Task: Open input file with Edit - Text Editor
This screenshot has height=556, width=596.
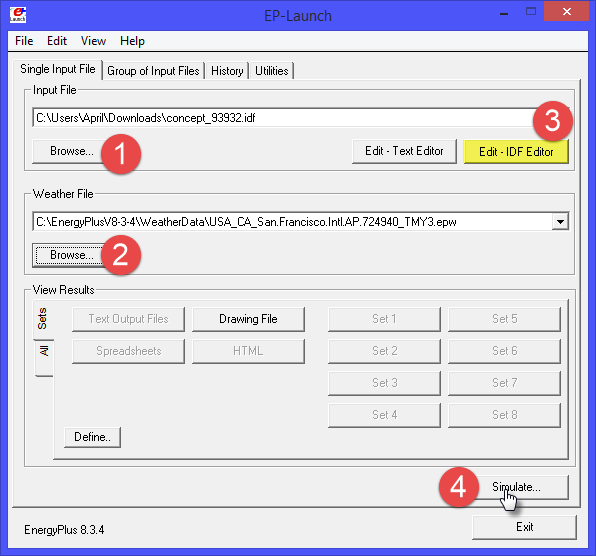Action: tap(404, 151)
